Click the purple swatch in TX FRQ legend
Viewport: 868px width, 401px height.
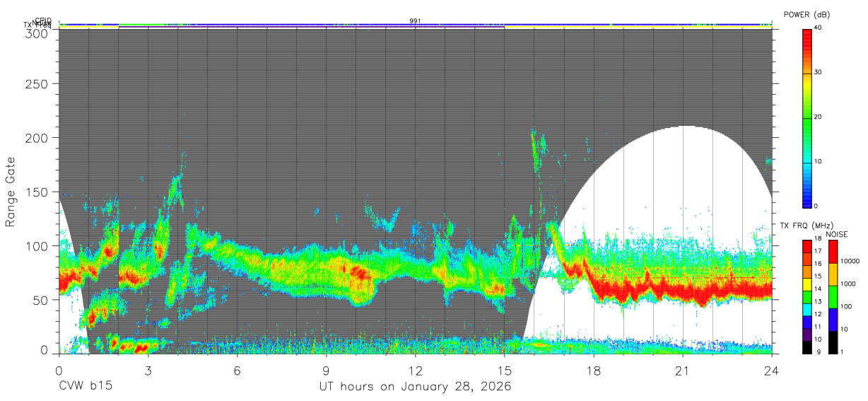(x=807, y=334)
